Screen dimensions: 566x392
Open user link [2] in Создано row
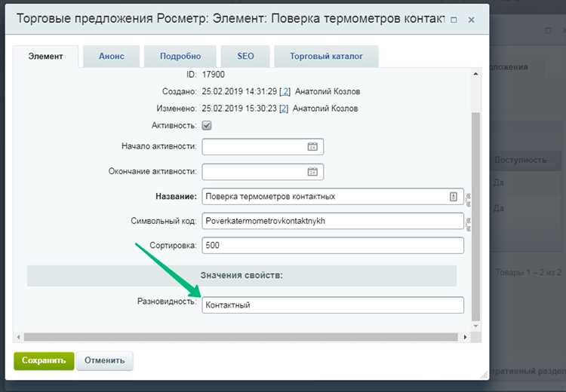tap(285, 92)
